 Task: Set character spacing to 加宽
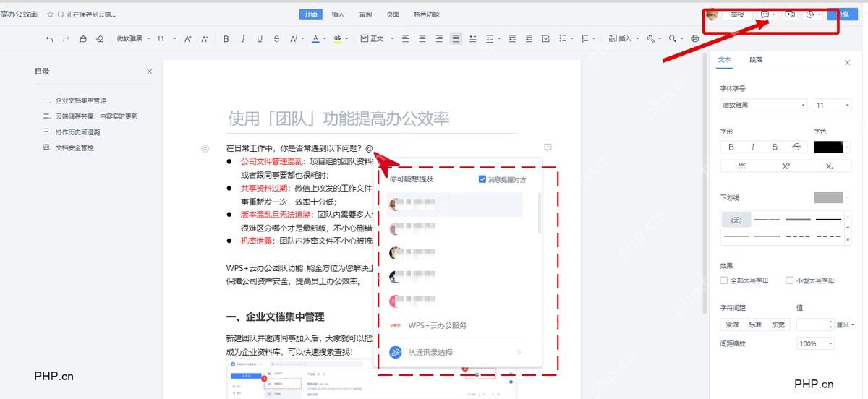pyautogui.click(x=778, y=325)
